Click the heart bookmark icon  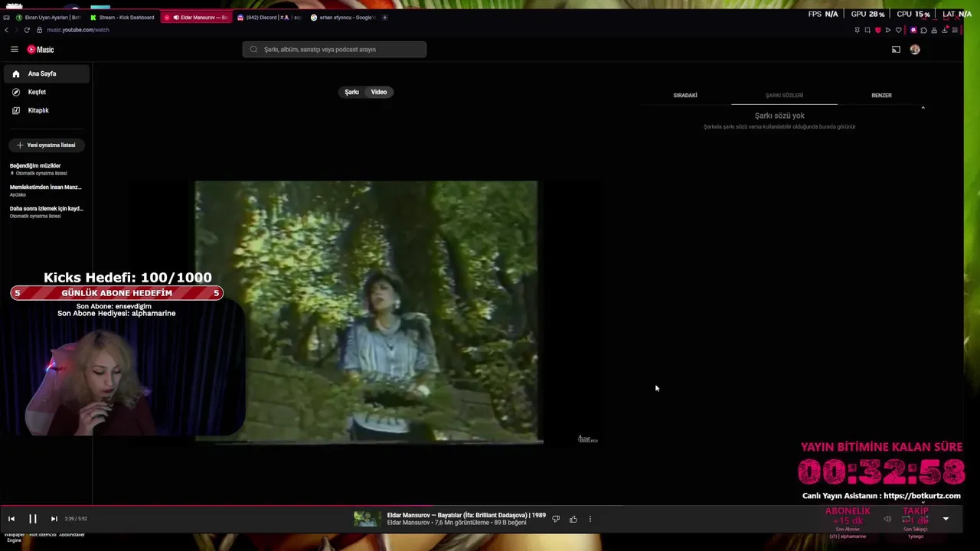pyautogui.click(x=898, y=30)
